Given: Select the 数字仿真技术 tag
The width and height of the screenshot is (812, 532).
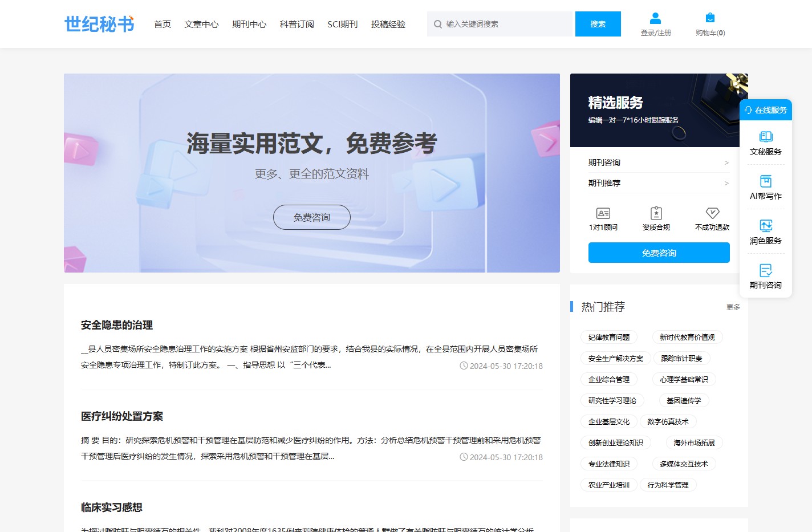Looking at the screenshot, I should 668,421.
